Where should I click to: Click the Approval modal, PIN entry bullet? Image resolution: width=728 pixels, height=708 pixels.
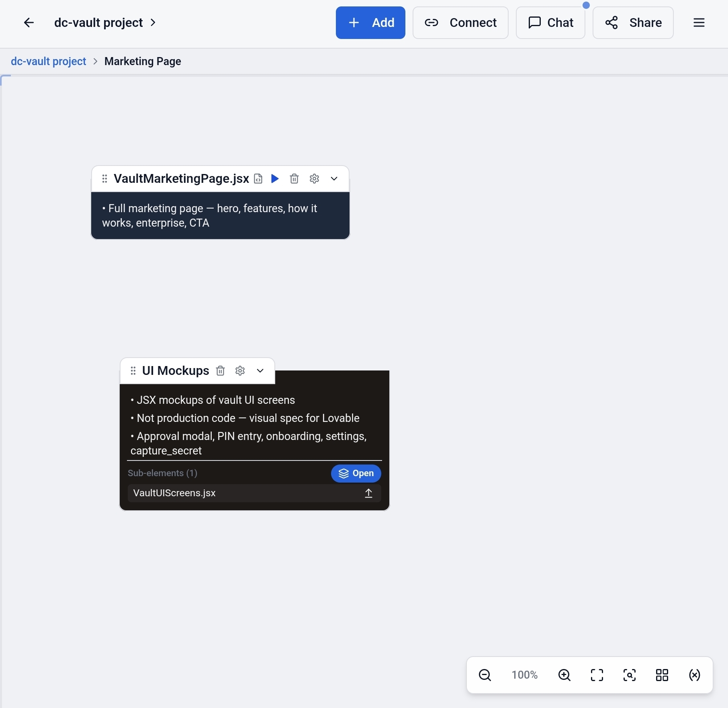click(x=249, y=444)
